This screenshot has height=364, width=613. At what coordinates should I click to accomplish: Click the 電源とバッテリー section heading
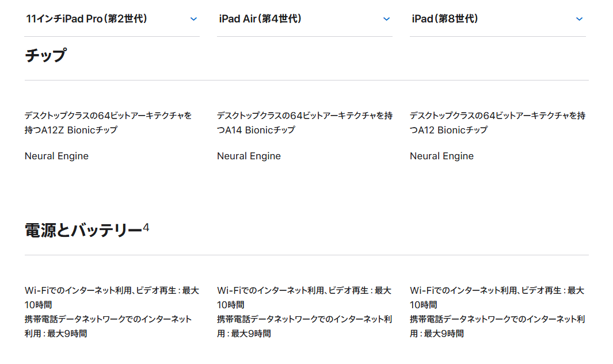(x=83, y=231)
